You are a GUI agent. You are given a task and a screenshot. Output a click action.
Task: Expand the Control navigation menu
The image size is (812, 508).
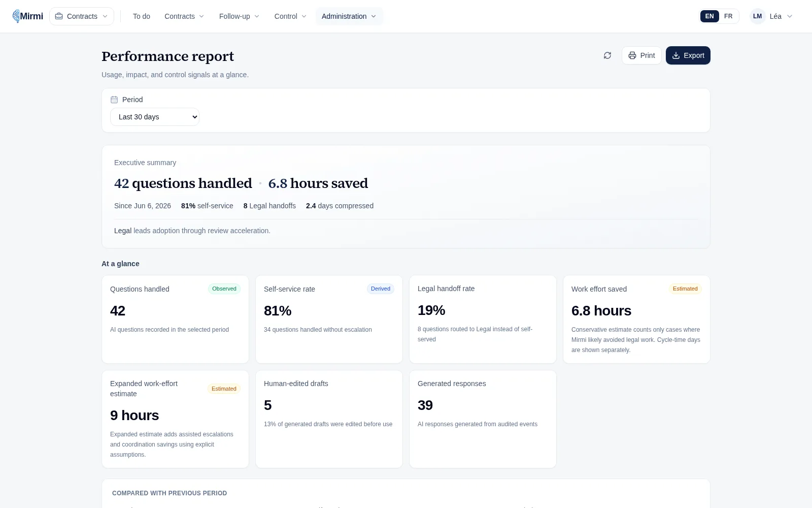290,16
